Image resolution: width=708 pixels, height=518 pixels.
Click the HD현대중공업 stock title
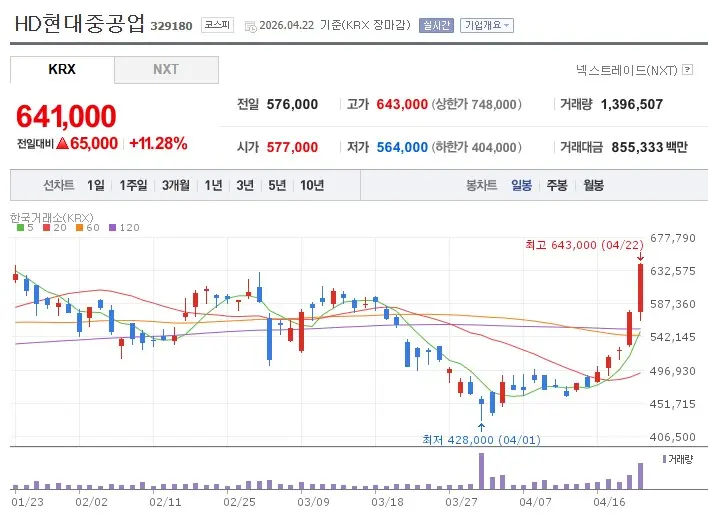tap(80, 23)
